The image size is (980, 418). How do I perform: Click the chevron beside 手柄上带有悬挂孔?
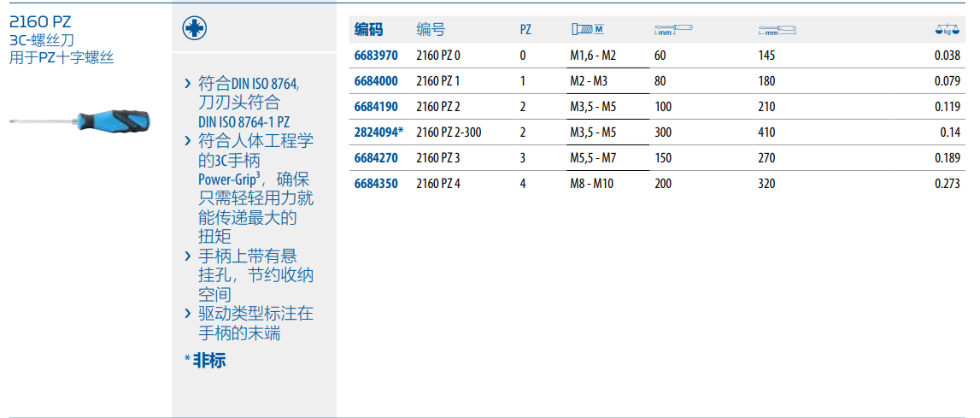[188, 256]
